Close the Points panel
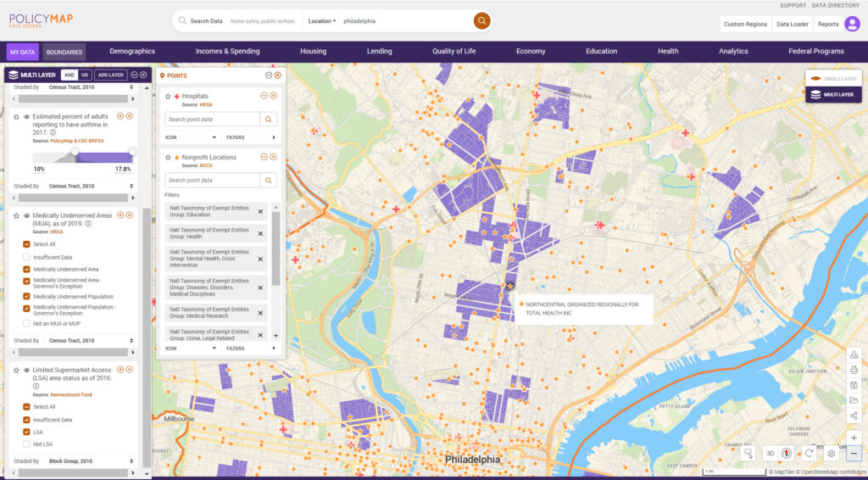This screenshot has width=868, height=480. [x=277, y=75]
